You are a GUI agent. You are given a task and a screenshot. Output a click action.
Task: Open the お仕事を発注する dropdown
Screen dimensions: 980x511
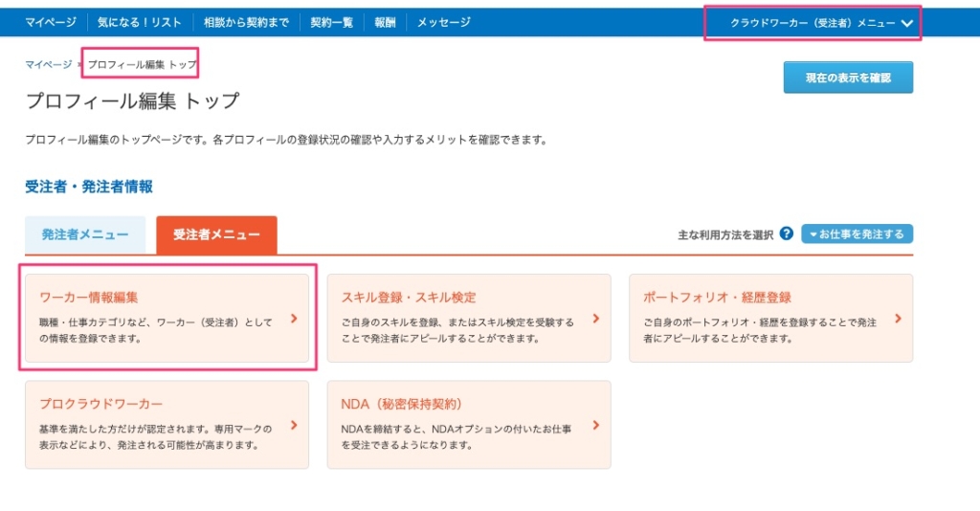tap(857, 233)
